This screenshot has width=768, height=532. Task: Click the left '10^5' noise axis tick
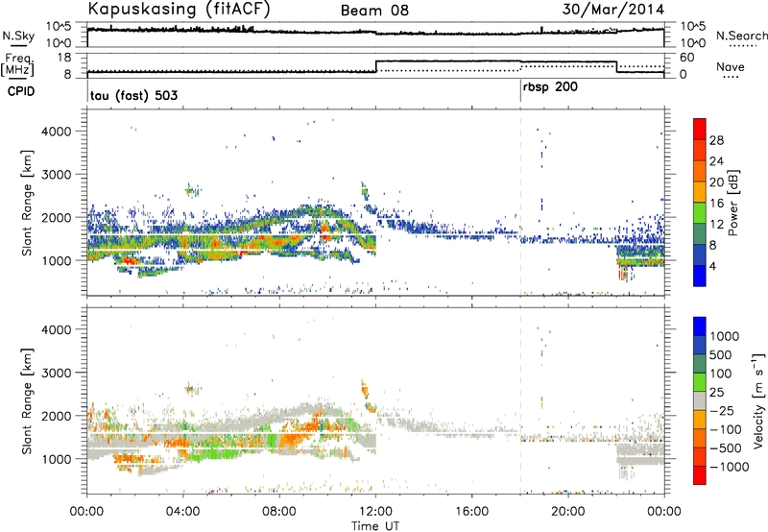pyautogui.click(x=59, y=27)
